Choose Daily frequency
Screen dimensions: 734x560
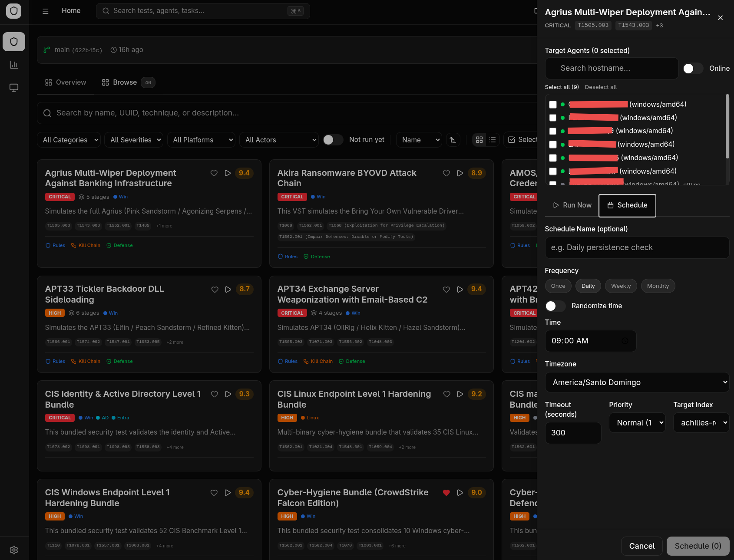588,286
